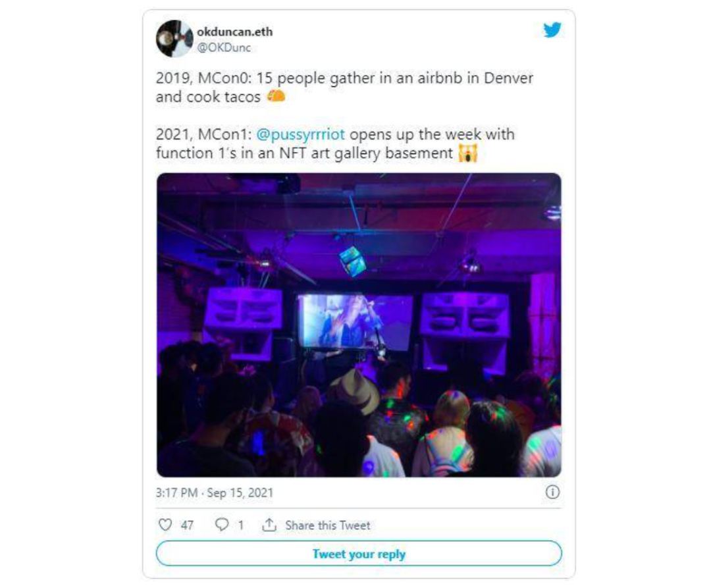Open replies via speech bubble icon
Viewport: 711px width, 588px height.
tap(222, 525)
